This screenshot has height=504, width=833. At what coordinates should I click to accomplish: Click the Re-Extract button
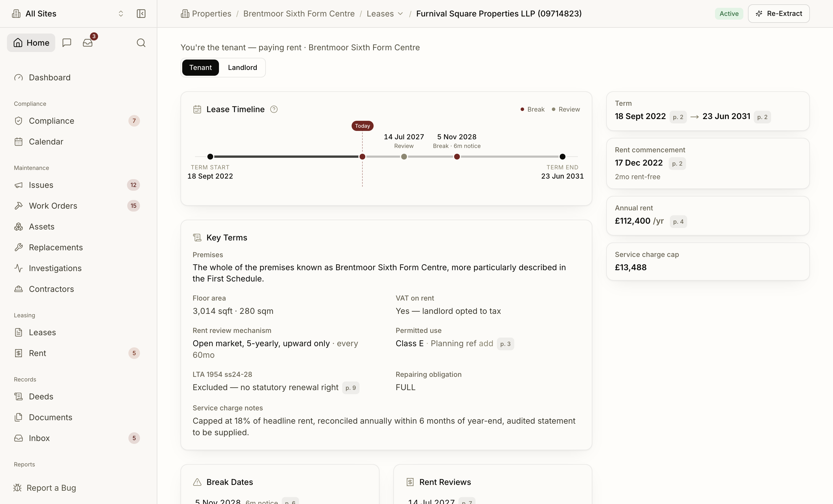click(779, 14)
